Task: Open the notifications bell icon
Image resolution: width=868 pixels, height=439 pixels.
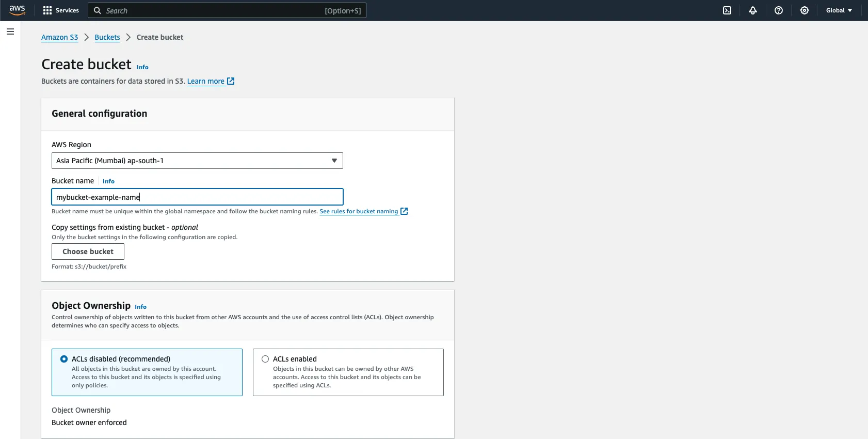Action: pyautogui.click(x=753, y=10)
